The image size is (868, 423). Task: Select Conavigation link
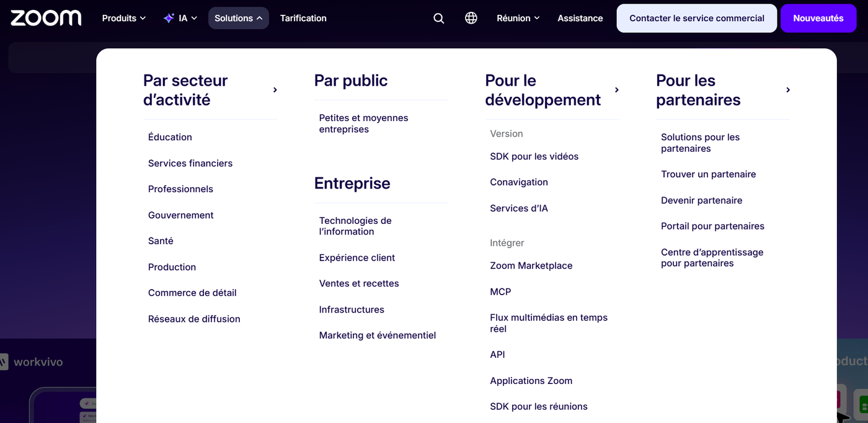519,182
